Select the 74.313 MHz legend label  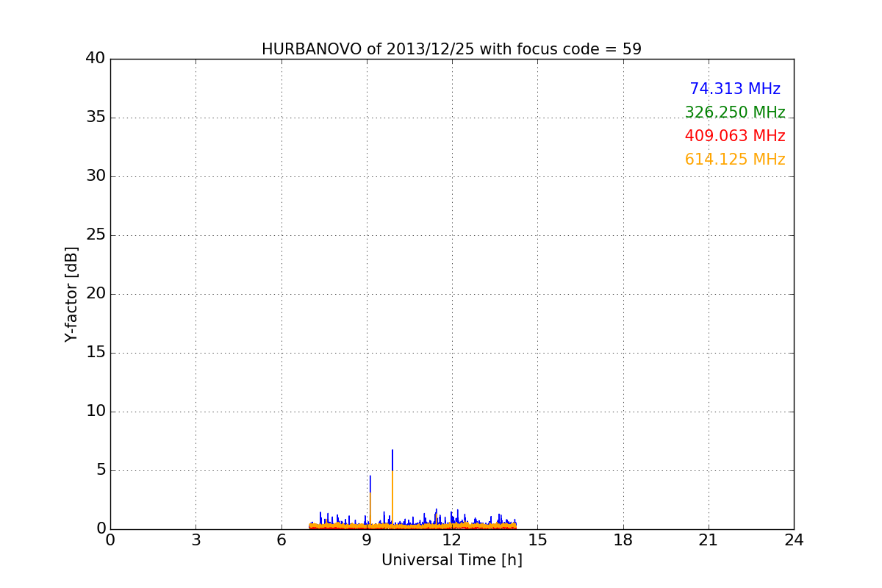[x=735, y=89]
